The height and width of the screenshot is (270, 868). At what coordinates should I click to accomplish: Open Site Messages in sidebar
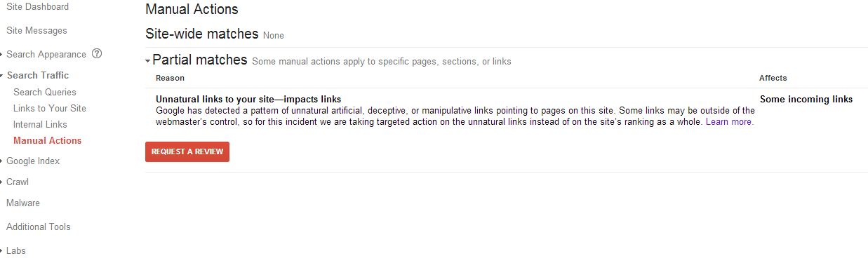pyautogui.click(x=36, y=30)
